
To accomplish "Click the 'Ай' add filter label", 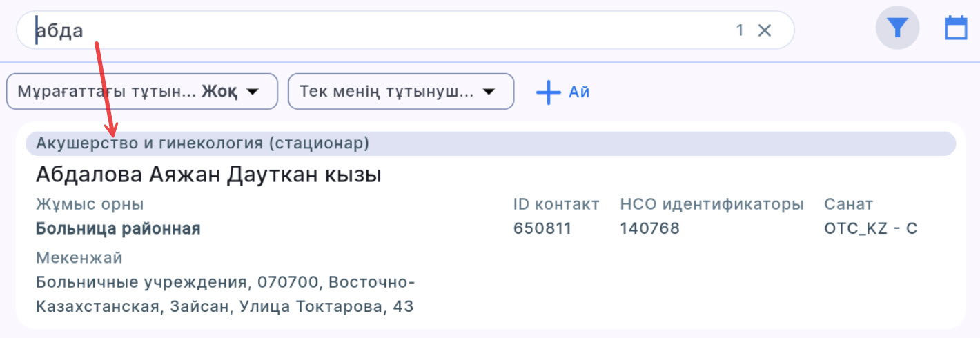I will 579,92.
